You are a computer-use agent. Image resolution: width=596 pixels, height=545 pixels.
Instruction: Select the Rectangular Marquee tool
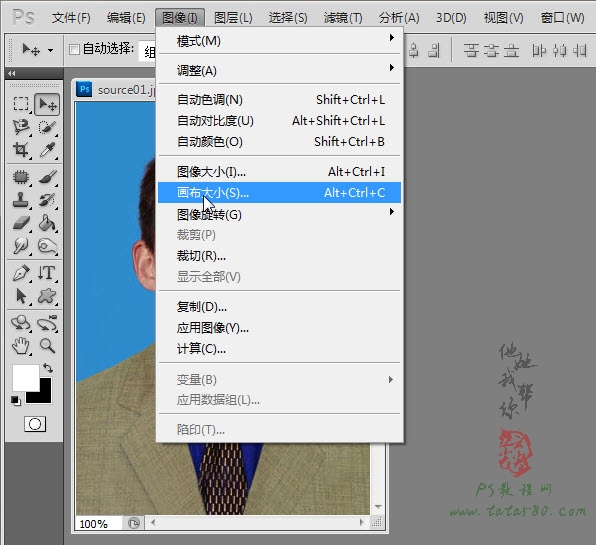(21, 104)
